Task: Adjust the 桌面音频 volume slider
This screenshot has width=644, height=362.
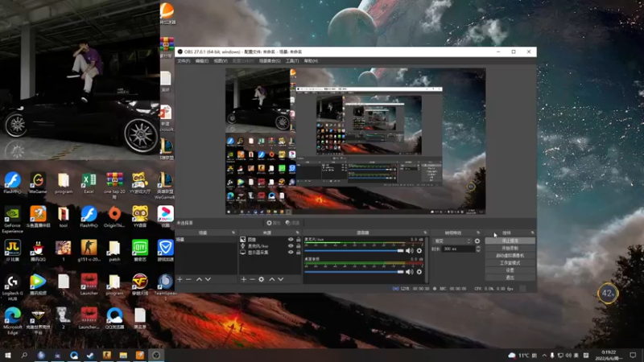Action: (x=354, y=272)
